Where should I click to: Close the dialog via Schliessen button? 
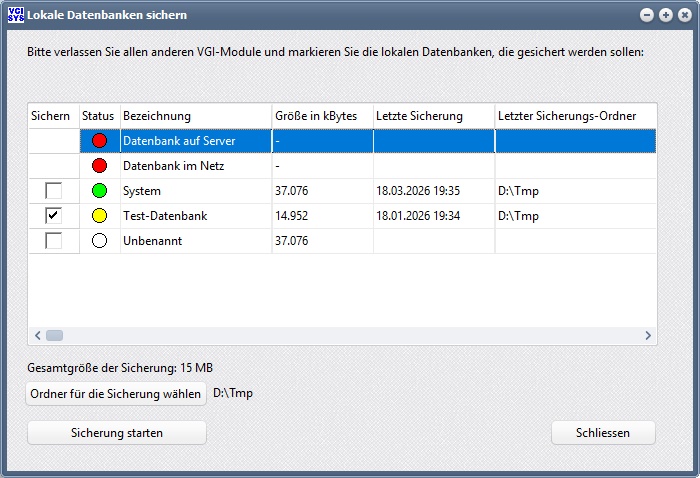603,433
